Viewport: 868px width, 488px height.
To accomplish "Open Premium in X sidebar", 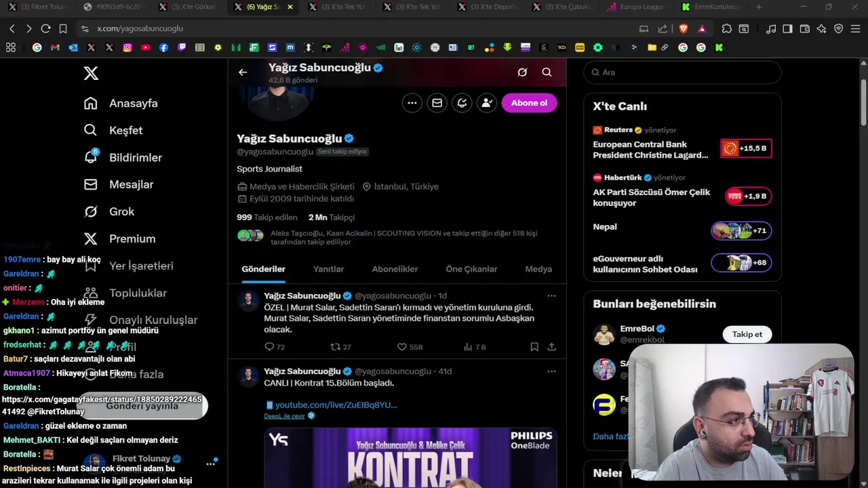I will point(119,239).
